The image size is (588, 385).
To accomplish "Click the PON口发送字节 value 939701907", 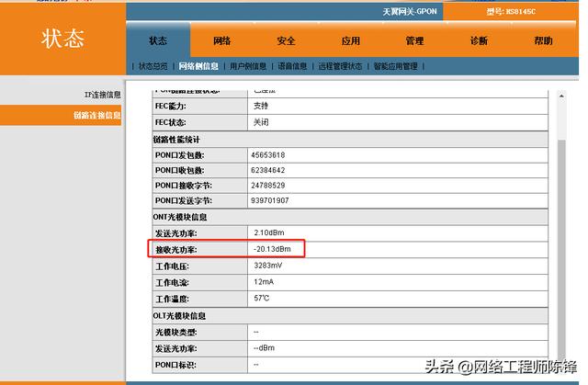I will click(269, 200).
